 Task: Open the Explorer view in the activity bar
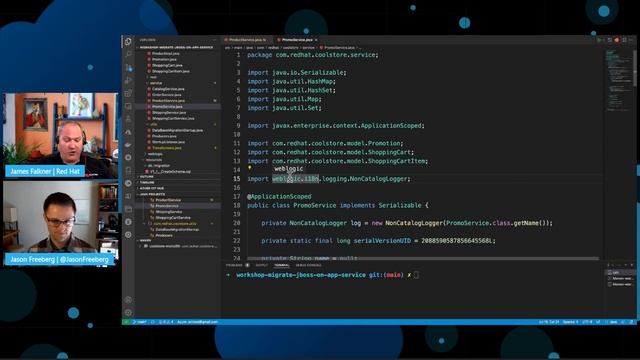coord(128,42)
